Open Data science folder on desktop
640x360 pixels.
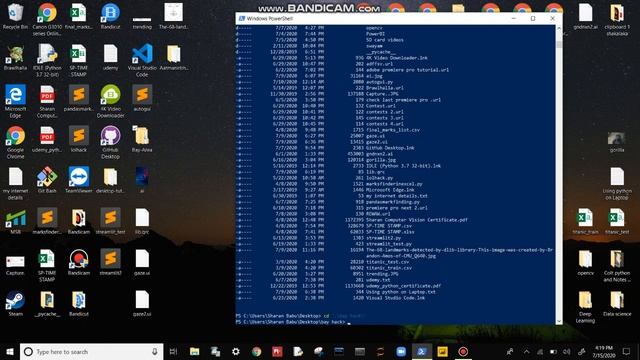click(617, 303)
